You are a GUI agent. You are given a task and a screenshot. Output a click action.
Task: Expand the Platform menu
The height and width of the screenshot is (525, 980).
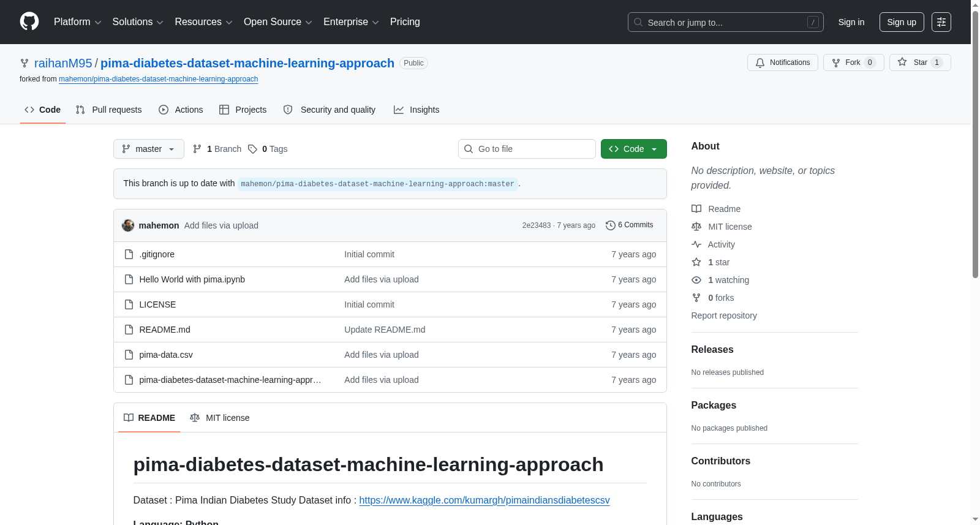[x=78, y=22]
